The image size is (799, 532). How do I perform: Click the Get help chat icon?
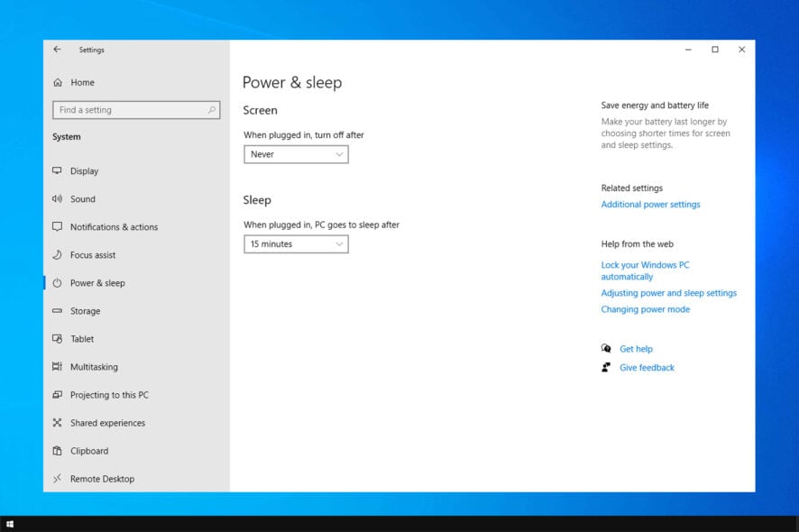tap(606, 349)
